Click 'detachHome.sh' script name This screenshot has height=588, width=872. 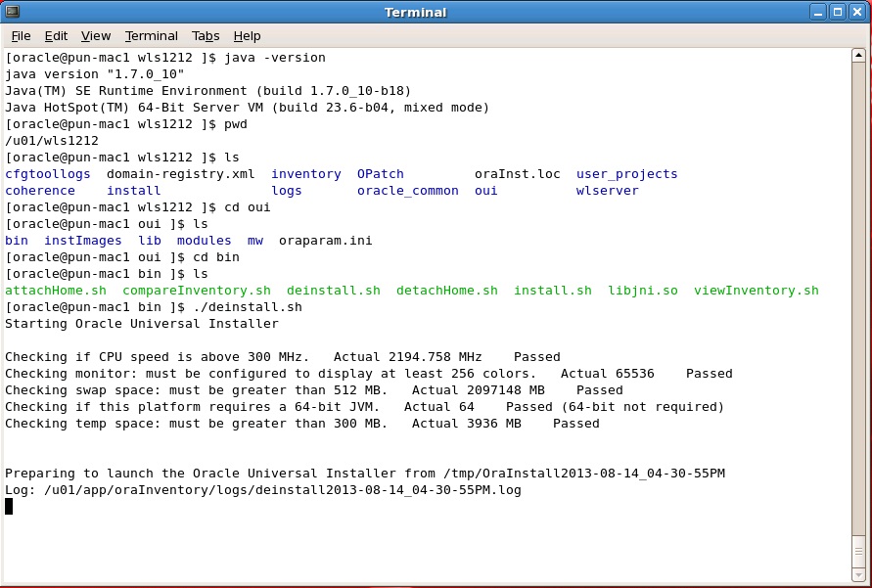pyautogui.click(x=447, y=291)
